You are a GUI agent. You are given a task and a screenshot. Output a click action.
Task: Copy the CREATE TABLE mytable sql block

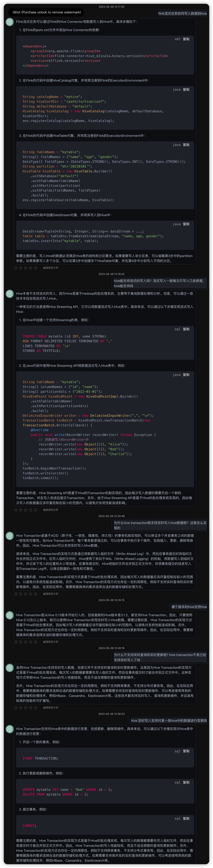click(186, 329)
